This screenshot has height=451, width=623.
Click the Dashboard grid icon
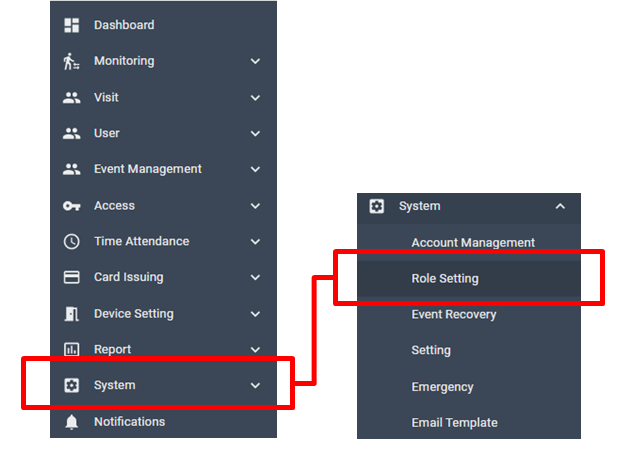point(71,25)
